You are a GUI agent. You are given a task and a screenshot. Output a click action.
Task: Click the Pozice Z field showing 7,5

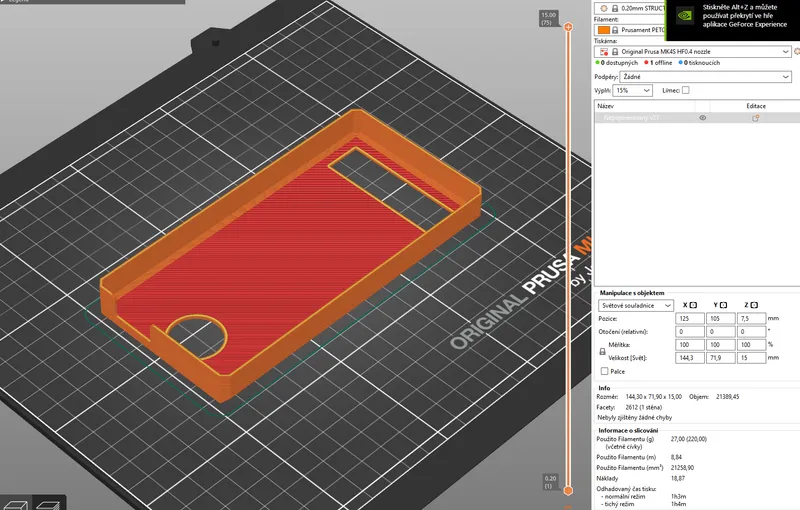752,318
